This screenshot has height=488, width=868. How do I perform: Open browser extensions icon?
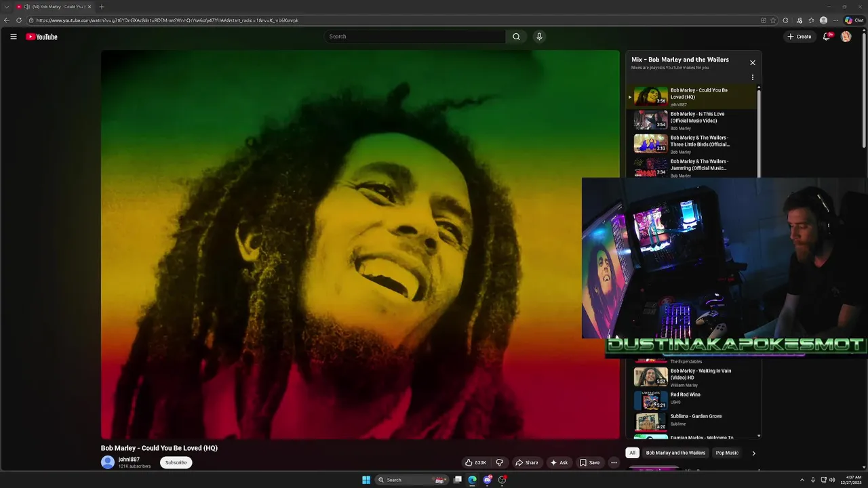click(786, 20)
